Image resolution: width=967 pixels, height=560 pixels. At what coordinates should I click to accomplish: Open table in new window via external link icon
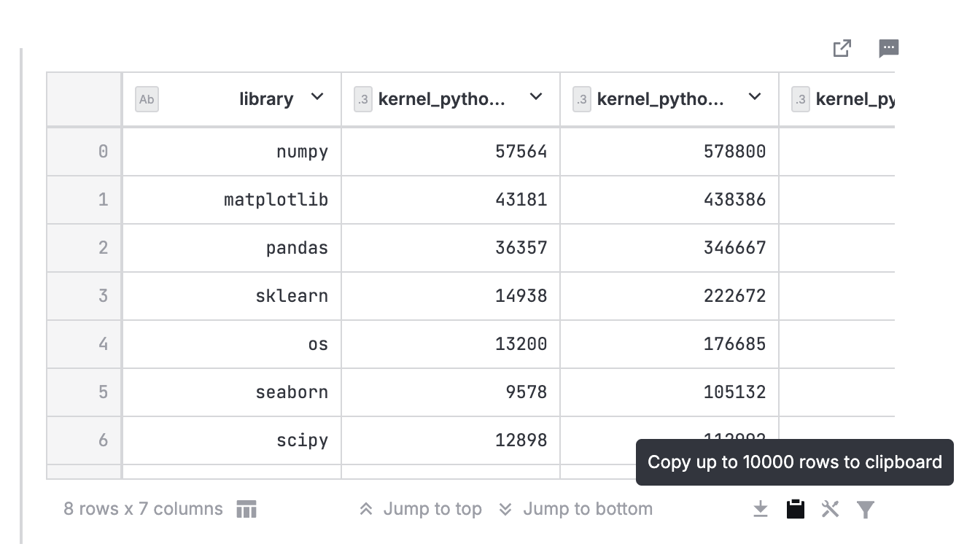pos(842,48)
